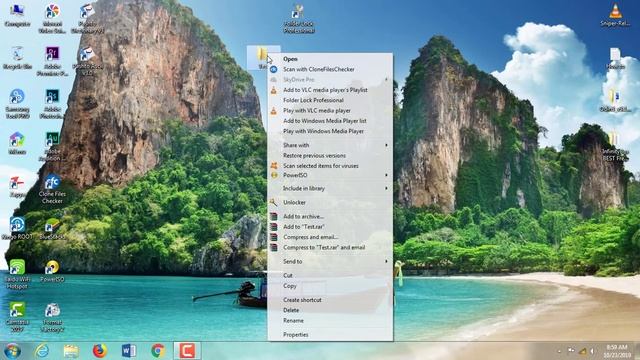
Task: Show hidden tray icons arrow
Action: click(560, 351)
